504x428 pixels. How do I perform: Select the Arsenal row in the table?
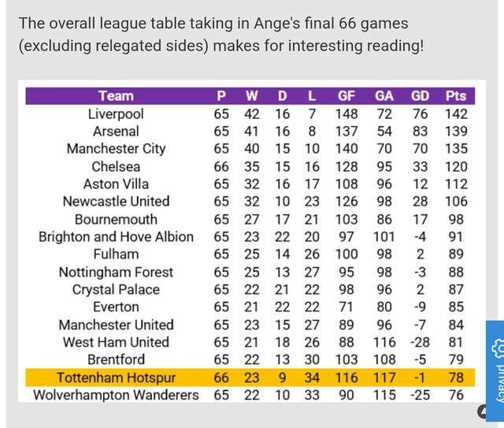[x=116, y=132]
